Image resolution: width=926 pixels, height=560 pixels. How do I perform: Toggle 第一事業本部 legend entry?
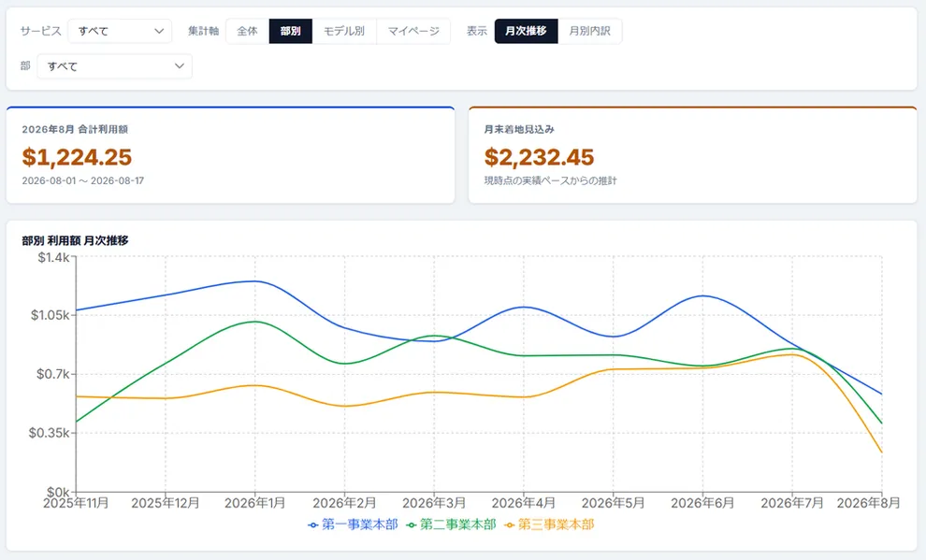[x=354, y=524]
